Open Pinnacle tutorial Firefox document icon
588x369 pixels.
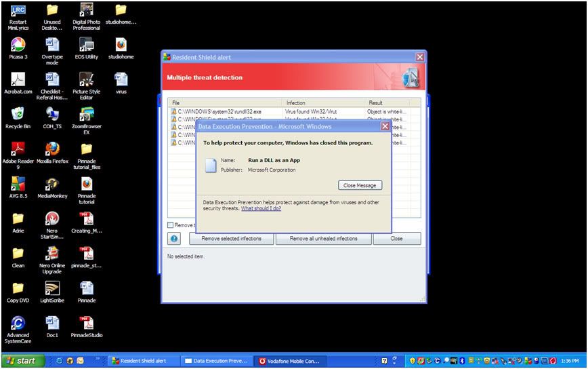(x=87, y=191)
